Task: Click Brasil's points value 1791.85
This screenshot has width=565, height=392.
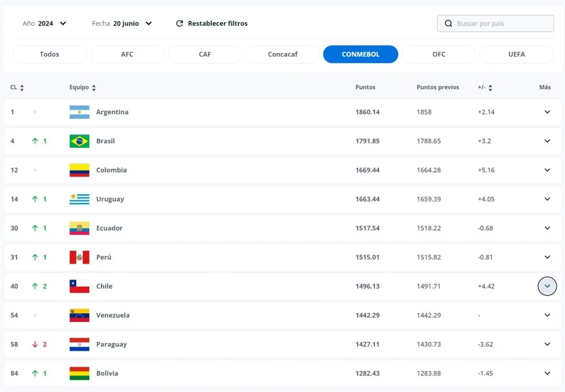Action: tap(367, 141)
